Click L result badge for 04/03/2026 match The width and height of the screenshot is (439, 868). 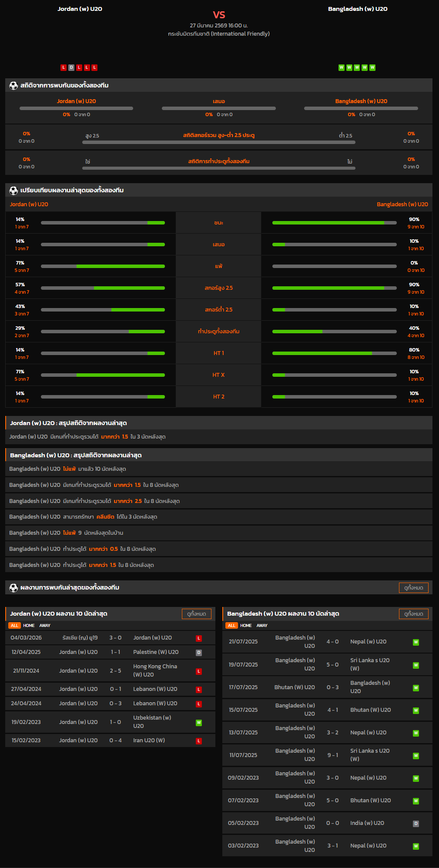tap(199, 638)
